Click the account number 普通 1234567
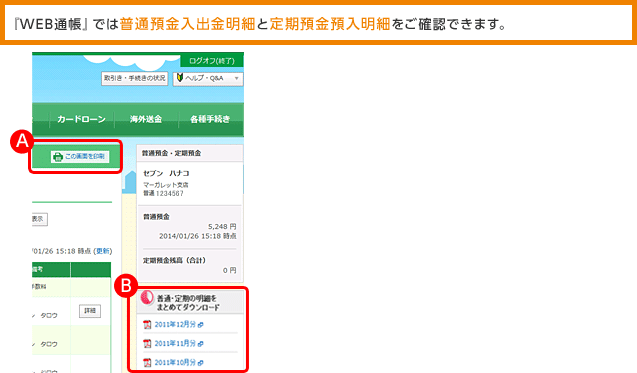 click(x=163, y=193)
